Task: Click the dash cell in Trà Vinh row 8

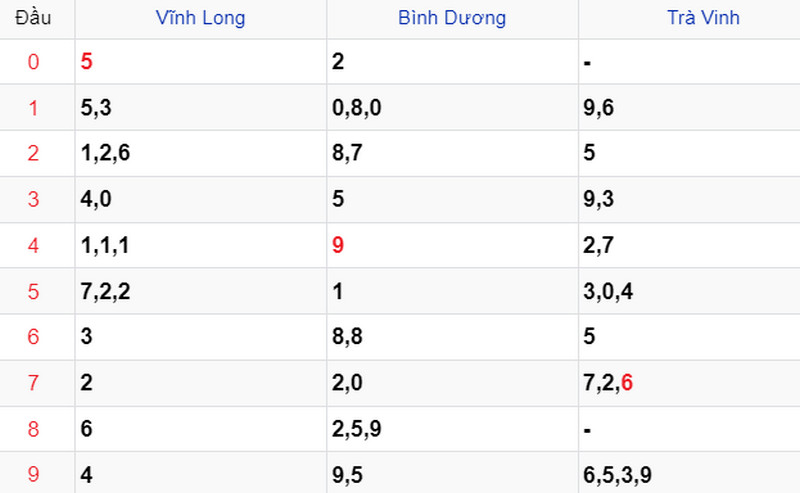Action: (x=689, y=429)
